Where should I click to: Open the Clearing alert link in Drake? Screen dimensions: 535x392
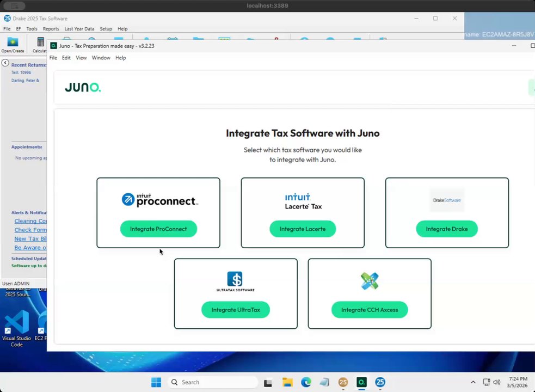tap(30, 221)
